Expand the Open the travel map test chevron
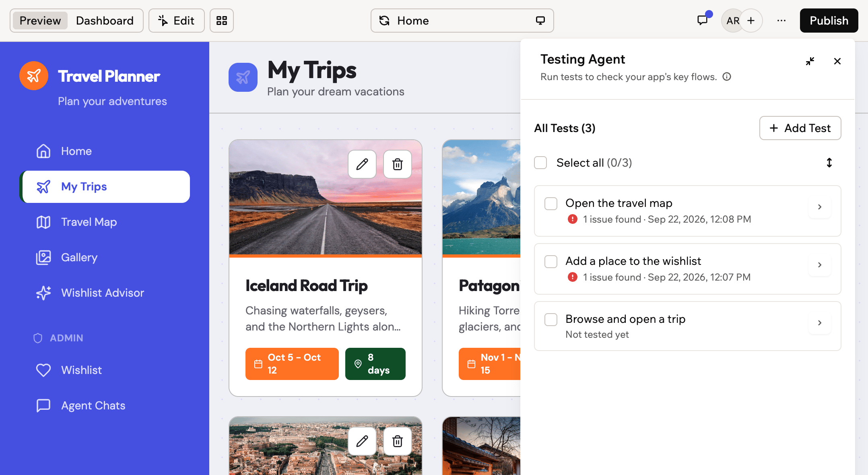Screen dimensions: 868x475 pos(820,207)
